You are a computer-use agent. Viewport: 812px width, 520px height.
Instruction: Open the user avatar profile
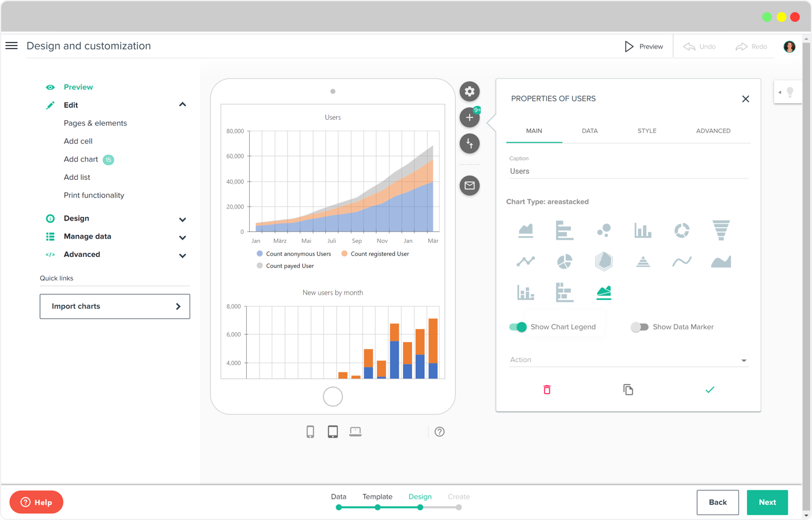[790, 47]
